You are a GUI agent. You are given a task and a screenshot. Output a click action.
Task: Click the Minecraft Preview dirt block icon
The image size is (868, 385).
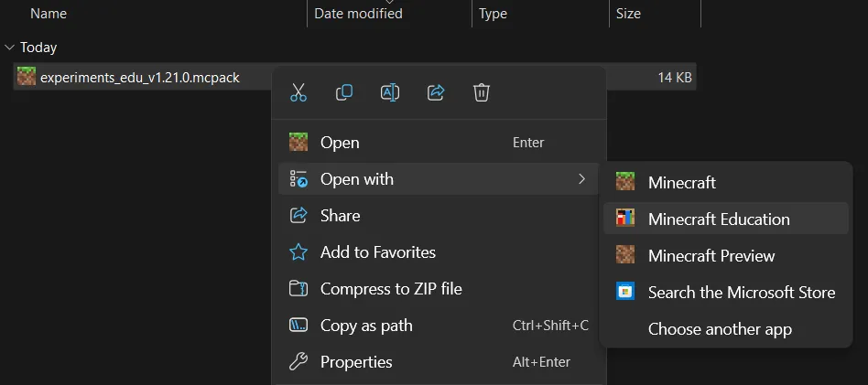coord(625,254)
